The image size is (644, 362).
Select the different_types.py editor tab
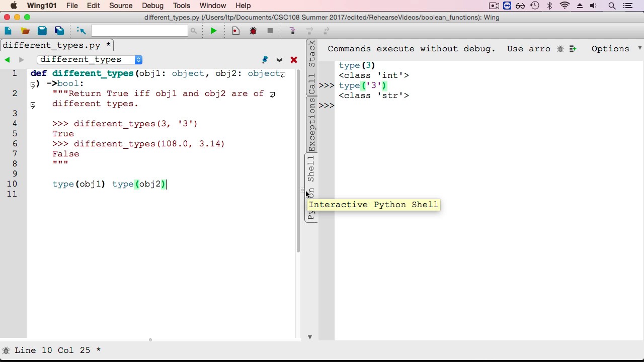57,45
